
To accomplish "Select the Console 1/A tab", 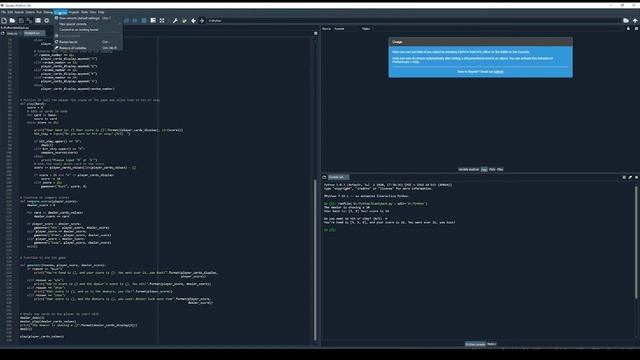I will tap(338, 177).
